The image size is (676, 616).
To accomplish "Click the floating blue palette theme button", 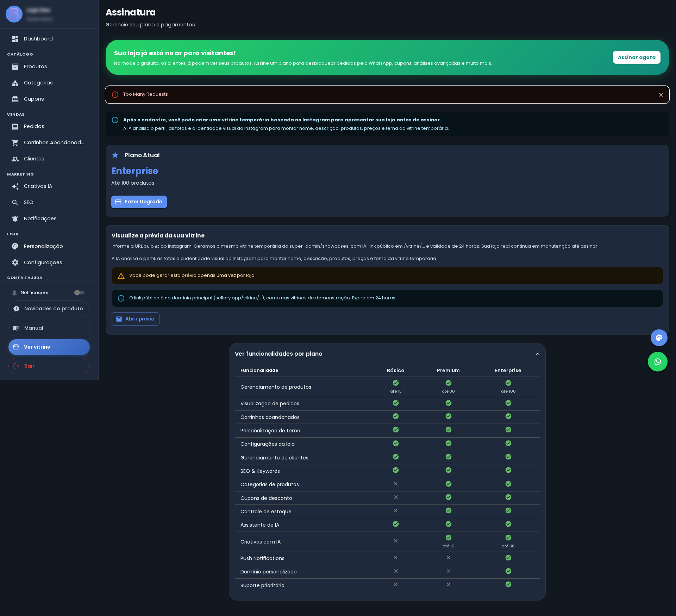I will (659, 338).
